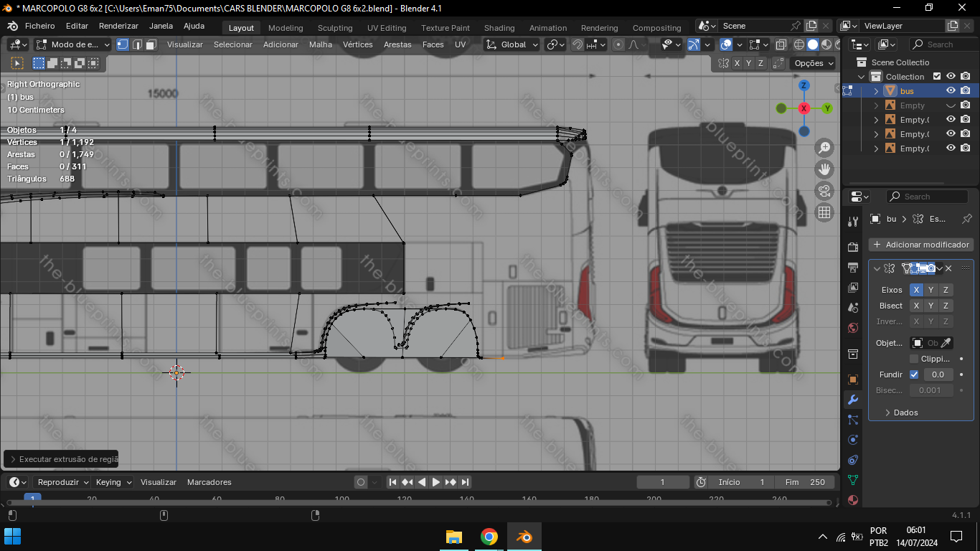Click the current frame number field
Viewport: 980px width, 551px height.
[663, 482]
